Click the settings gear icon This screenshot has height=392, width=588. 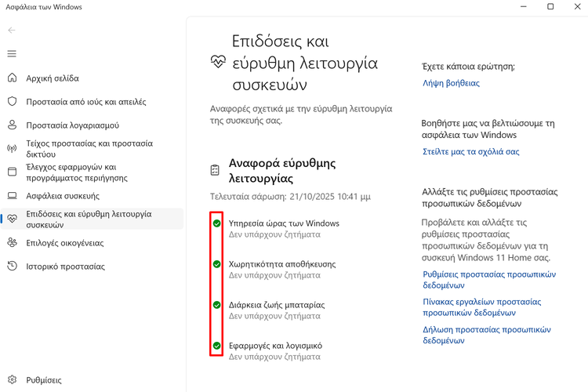pyautogui.click(x=12, y=380)
